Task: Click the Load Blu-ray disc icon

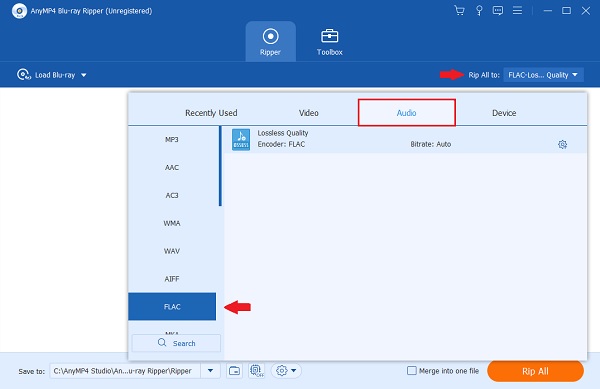Action: (x=24, y=75)
